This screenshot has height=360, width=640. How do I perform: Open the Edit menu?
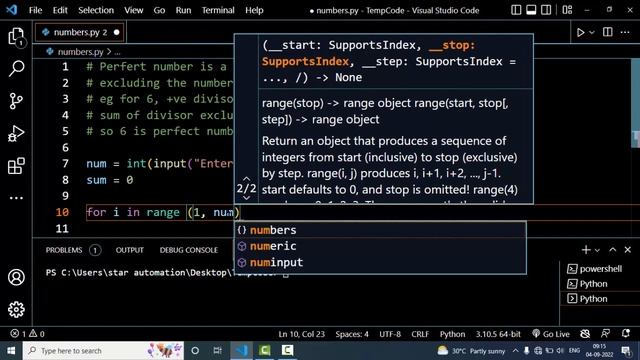[x=60, y=10]
